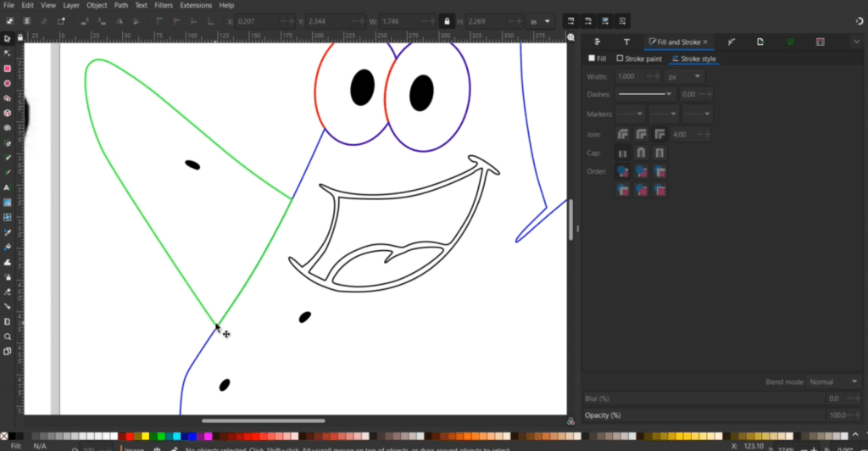Click the round cap button
Image resolution: width=868 pixels, height=451 pixels.
(641, 153)
